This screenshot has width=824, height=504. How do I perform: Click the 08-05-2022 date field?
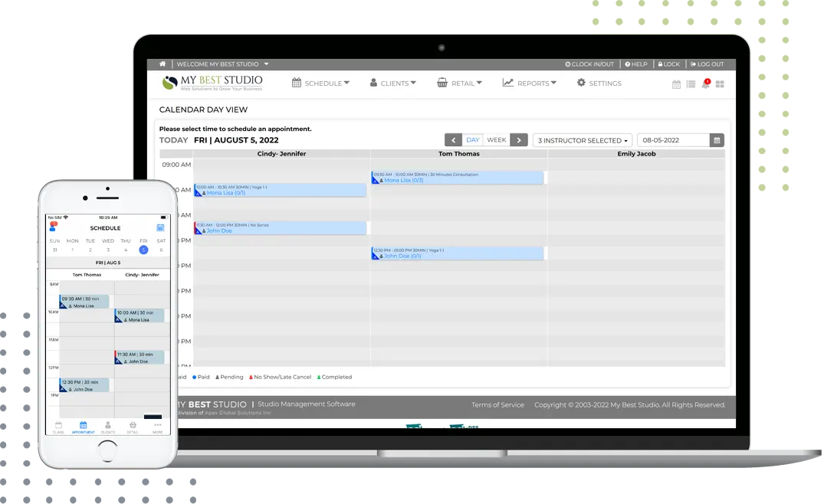coord(673,140)
